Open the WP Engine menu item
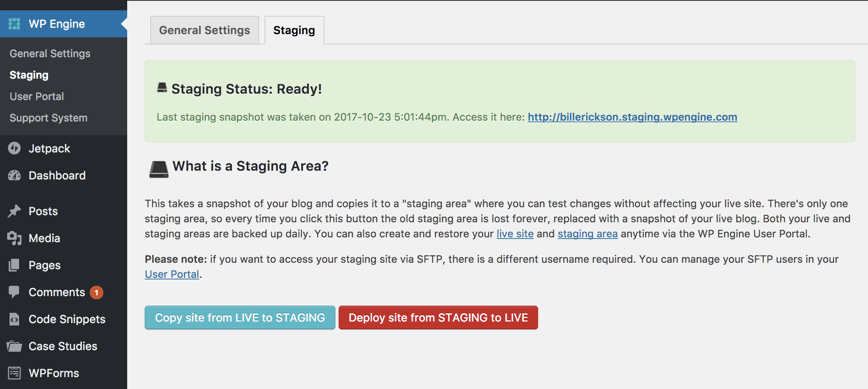This screenshot has height=389, width=868. click(64, 24)
